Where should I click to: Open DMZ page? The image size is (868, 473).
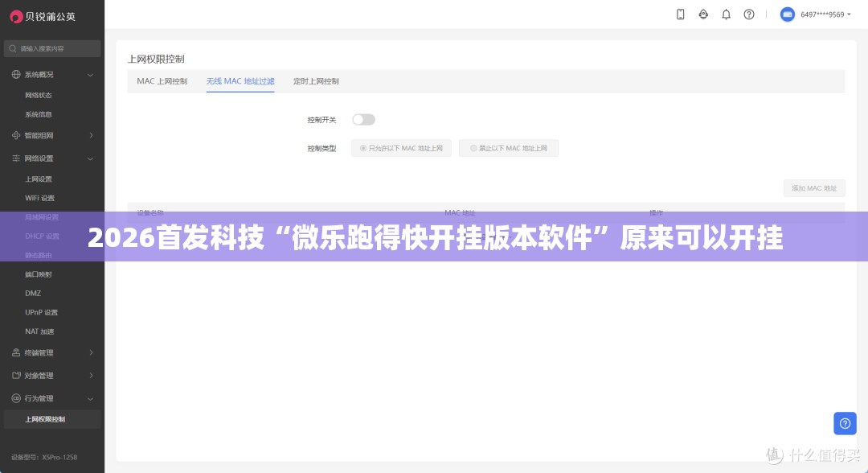point(33,294)
